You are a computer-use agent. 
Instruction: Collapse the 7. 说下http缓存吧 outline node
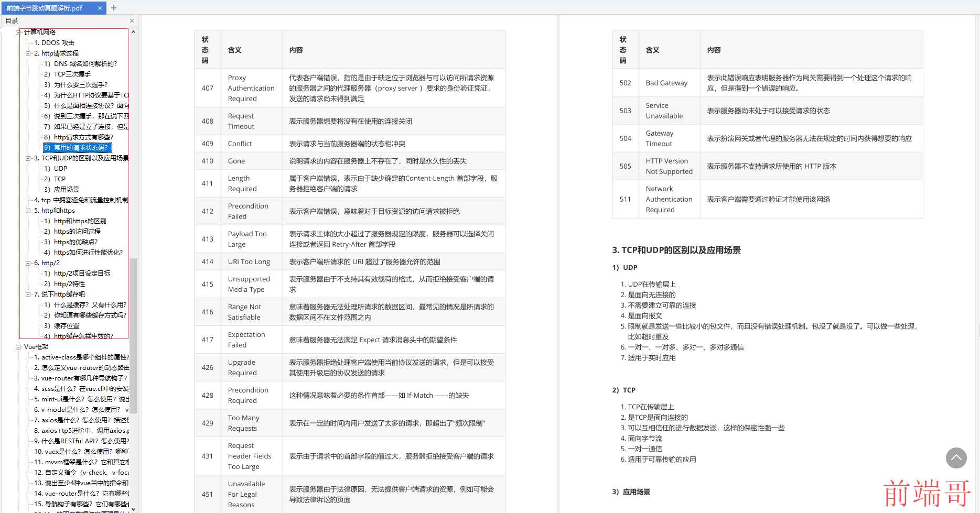pos(29,294)
